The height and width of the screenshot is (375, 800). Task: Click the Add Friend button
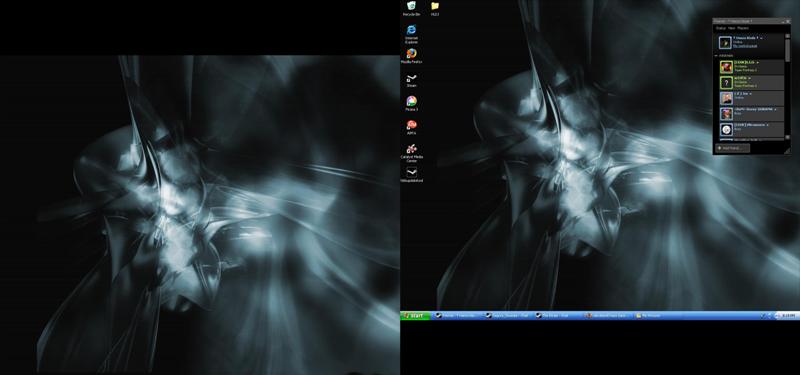coord(733,148)
